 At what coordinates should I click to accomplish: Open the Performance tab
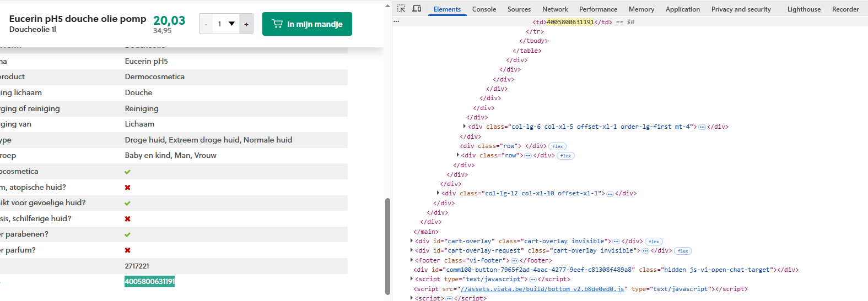(x=598, y=9)
